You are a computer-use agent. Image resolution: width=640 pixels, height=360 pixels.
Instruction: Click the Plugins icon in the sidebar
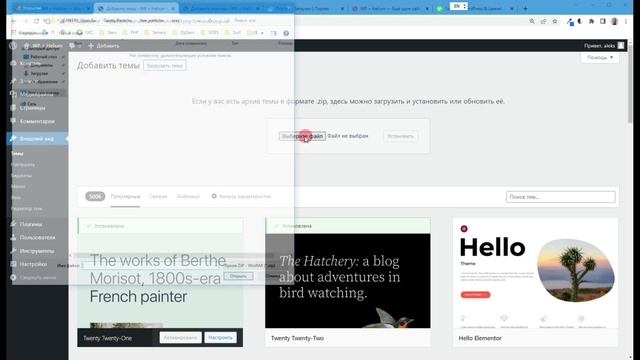(13, 224)
